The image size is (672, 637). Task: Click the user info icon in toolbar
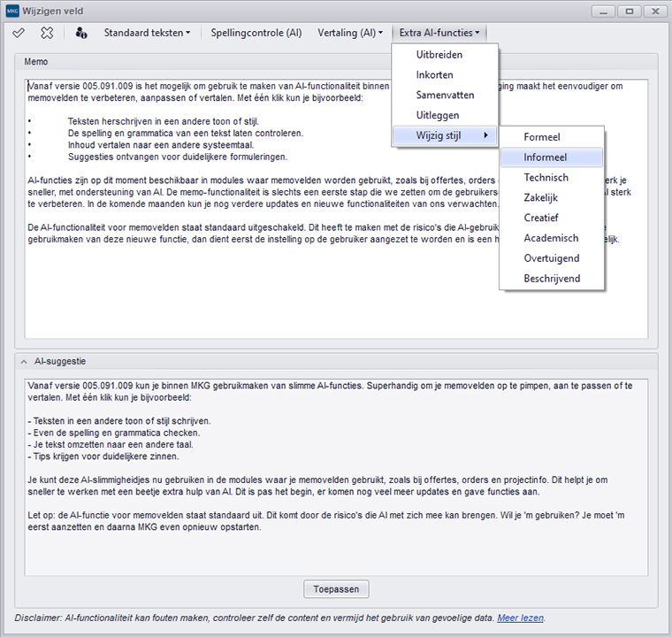click(81, 33)
